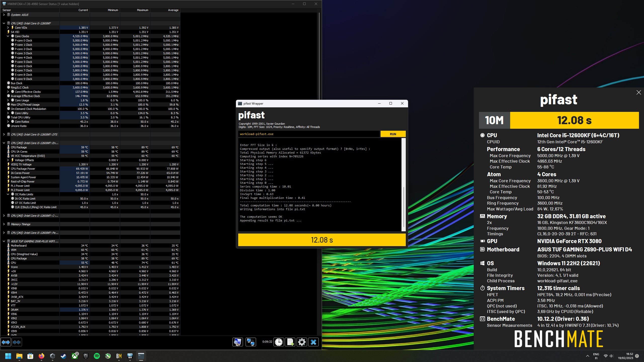Open the HWiNFO summary monitor-with-magnifier icon
The image size is (644, 362).
click(238, 342)
